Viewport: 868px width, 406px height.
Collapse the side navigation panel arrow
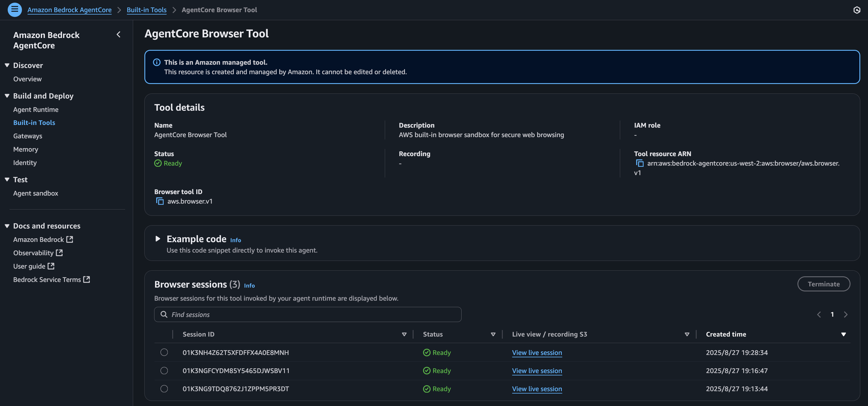click(x=118, y=34)
